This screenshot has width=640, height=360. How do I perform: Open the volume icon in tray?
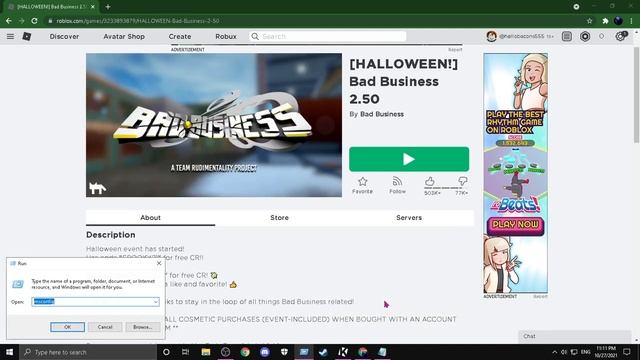tap(564, 352)
